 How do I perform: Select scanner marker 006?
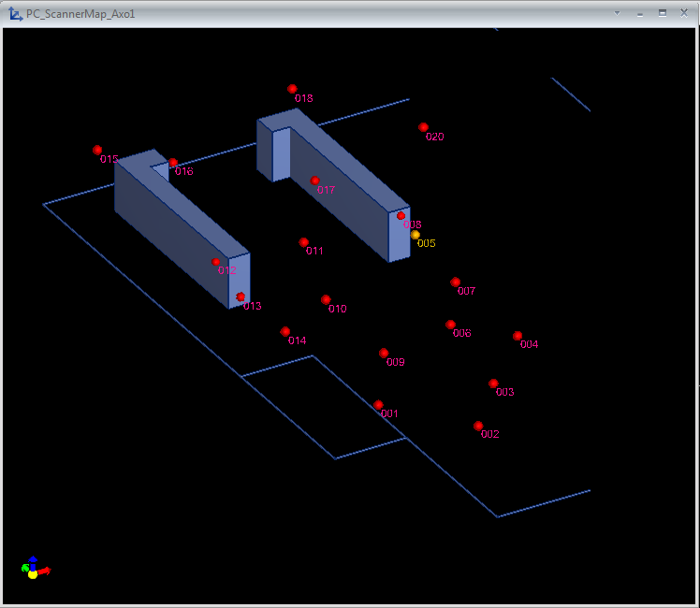coord(450,325)
